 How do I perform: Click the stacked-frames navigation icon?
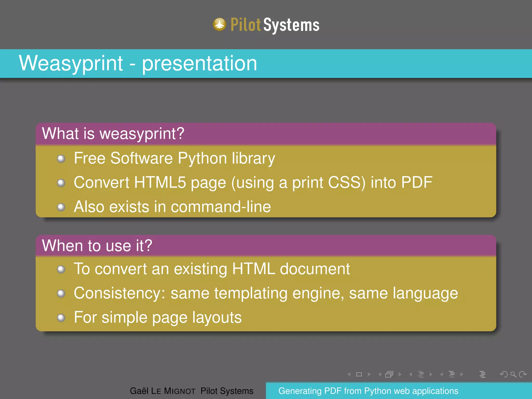point(389,374)
